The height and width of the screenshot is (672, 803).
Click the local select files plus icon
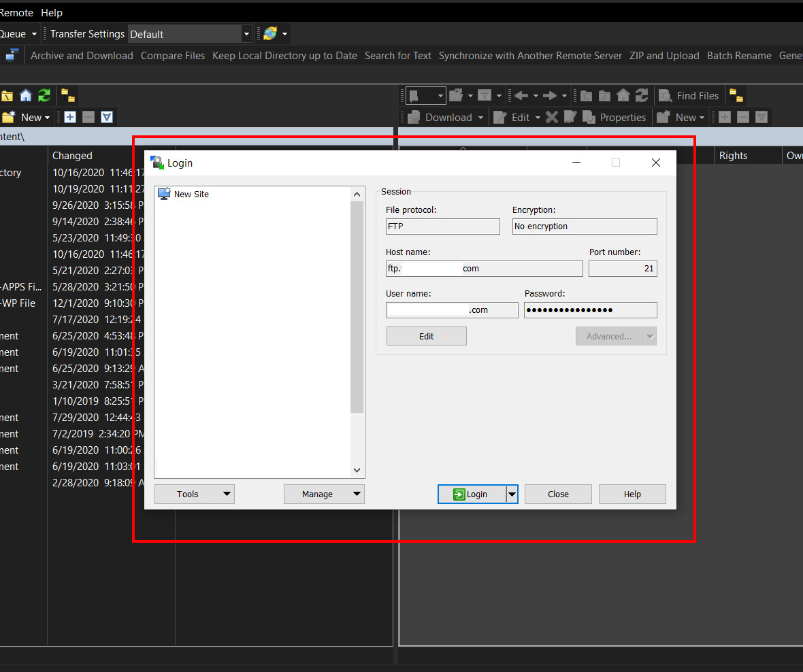[x=69, y=118]
